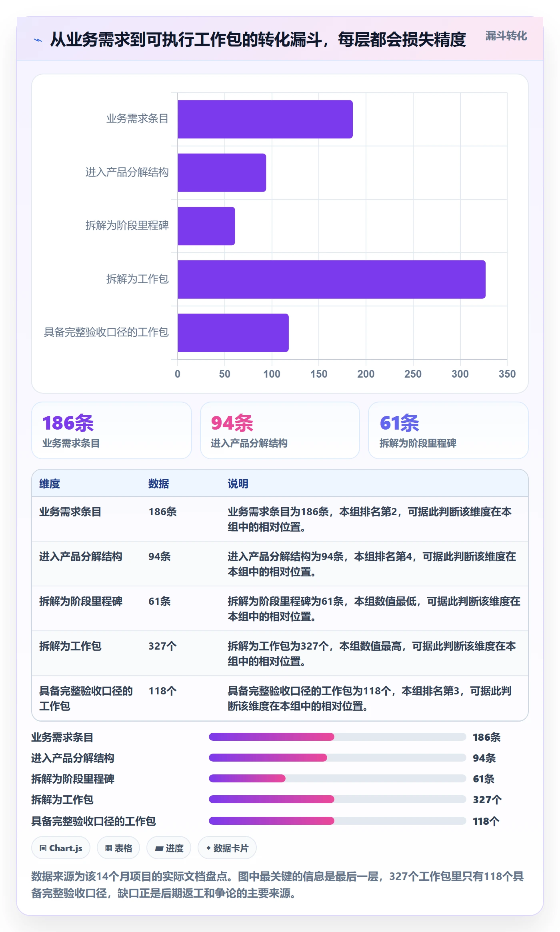Click table cell 进入产品分解结构 in 维度 column
Image resolution: width=560 pixels, height=932 pixels.
pyautogui.click(x=81, y=556)
